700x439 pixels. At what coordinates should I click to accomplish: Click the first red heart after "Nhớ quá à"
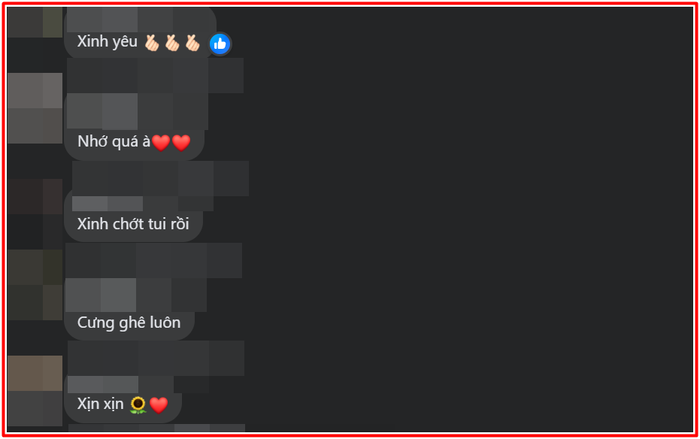161,142
